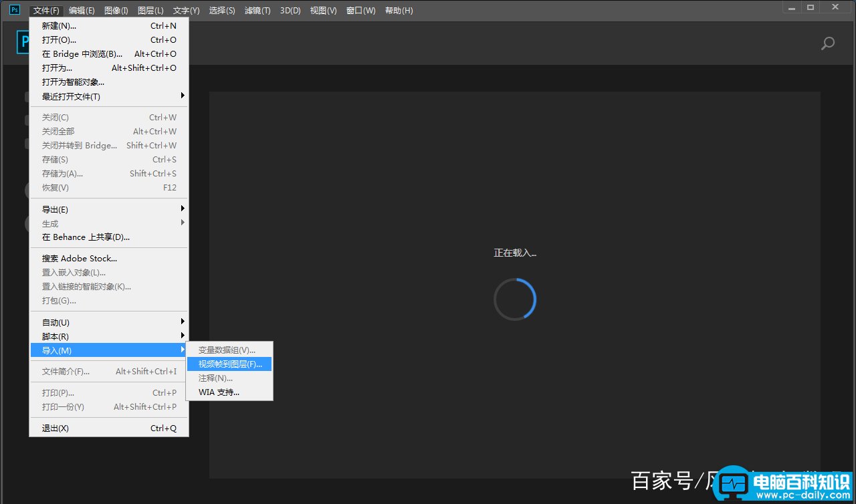Select 打开为... menu entry
Screen dimensions: 856x504
109,68
